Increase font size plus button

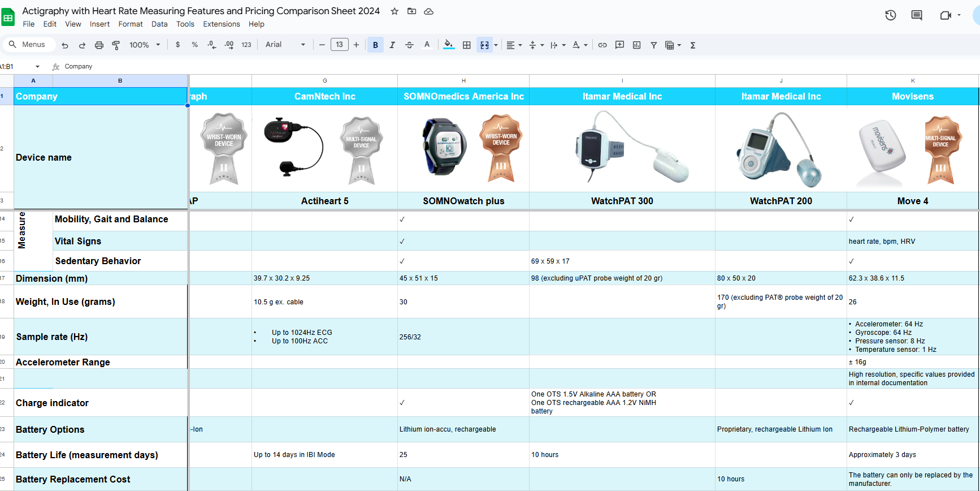[356, 45]
